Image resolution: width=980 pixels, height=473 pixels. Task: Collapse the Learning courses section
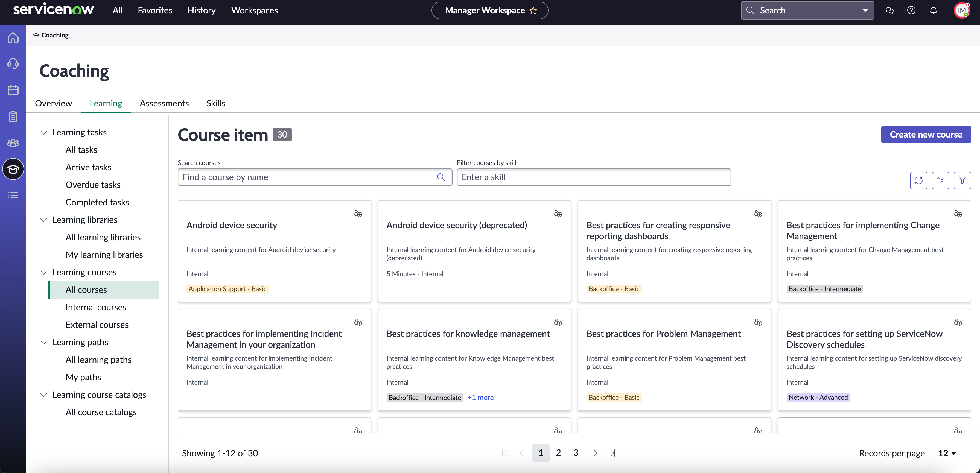(44, 273)
